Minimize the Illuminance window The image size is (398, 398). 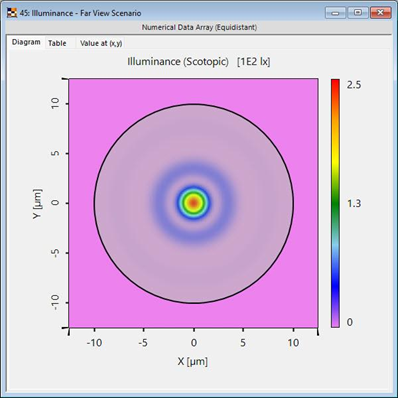pos(335,13)
